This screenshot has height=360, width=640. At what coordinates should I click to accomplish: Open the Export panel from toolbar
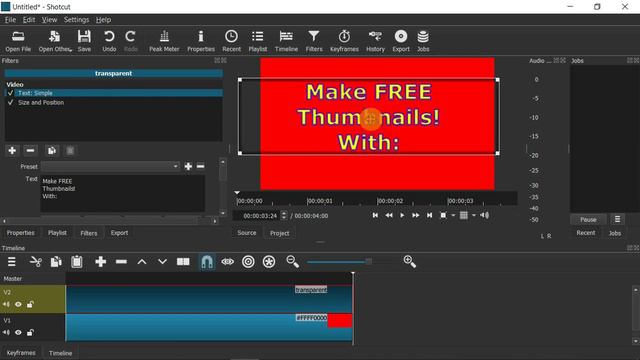(x=401, y=41)
